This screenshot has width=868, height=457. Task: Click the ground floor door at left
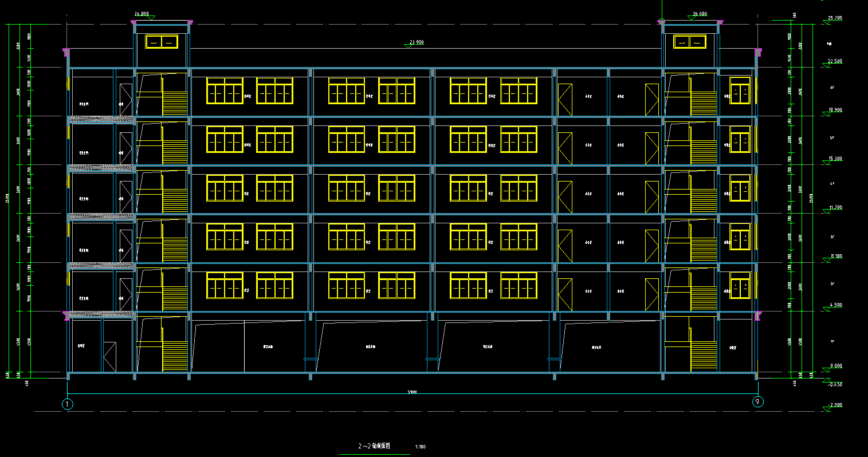click(109, 357)
